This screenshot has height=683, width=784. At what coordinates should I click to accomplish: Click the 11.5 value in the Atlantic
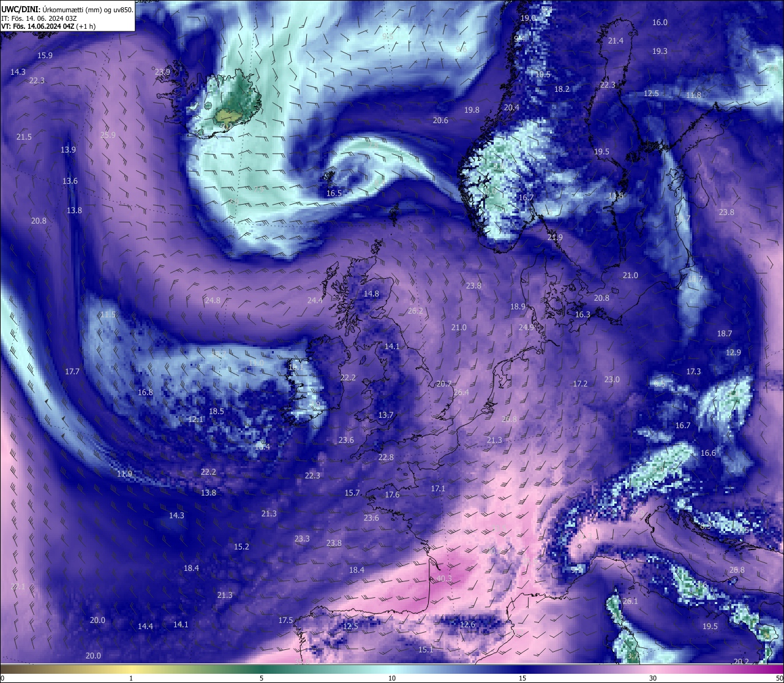click(108, 314)
